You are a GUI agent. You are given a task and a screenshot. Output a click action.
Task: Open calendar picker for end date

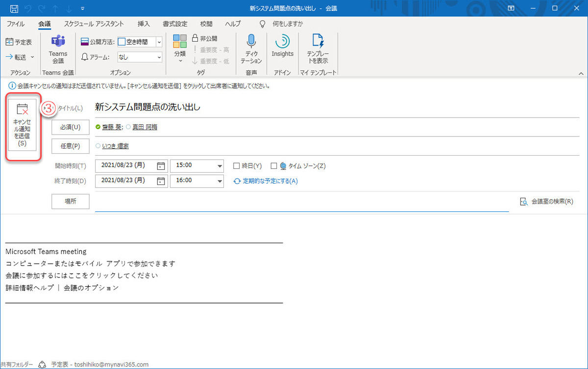point(161,181)
